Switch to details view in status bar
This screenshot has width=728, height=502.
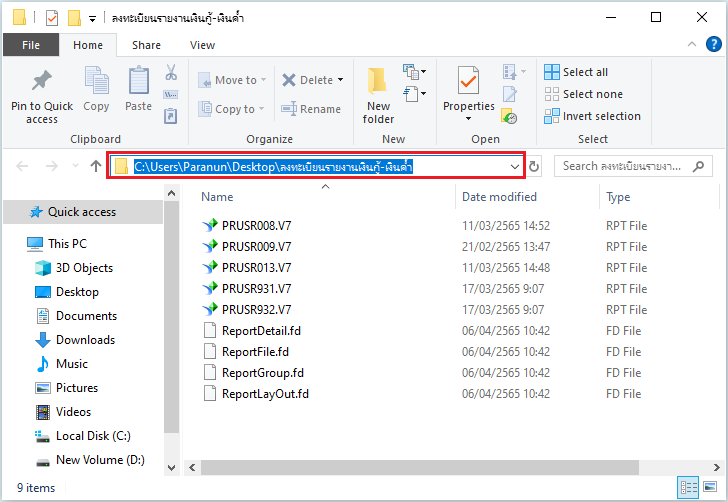point(689,487)
